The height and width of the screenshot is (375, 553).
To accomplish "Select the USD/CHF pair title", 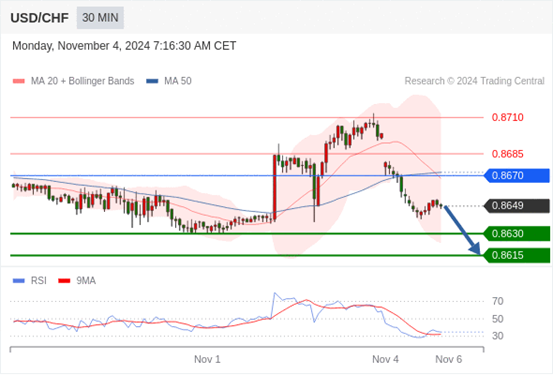I will click(x=40, y=18).
